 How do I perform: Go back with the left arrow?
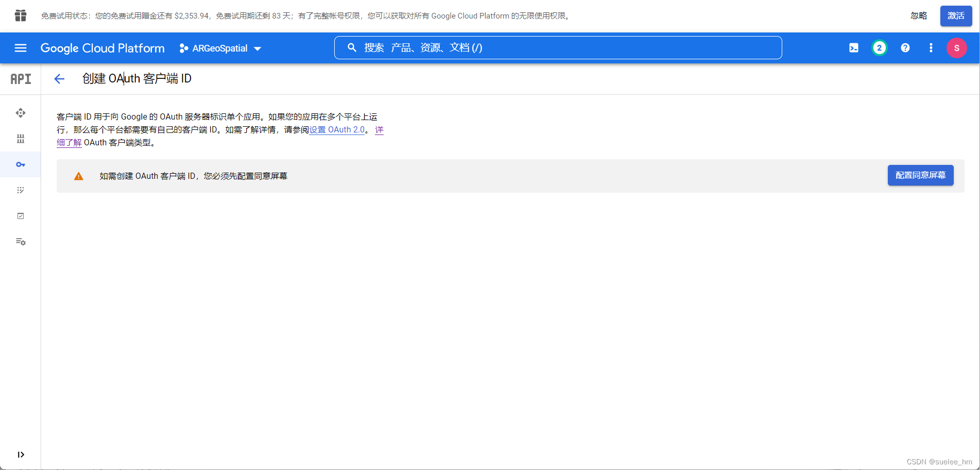pos(60,78)
